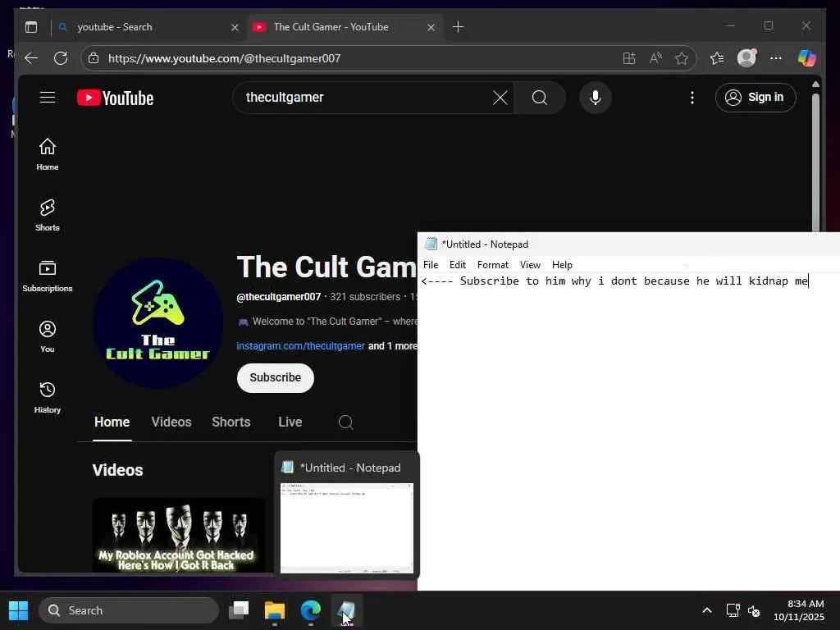Click the Videos section heading
The width and height of the screenshot is (840, 630).
tap(118, 470)
